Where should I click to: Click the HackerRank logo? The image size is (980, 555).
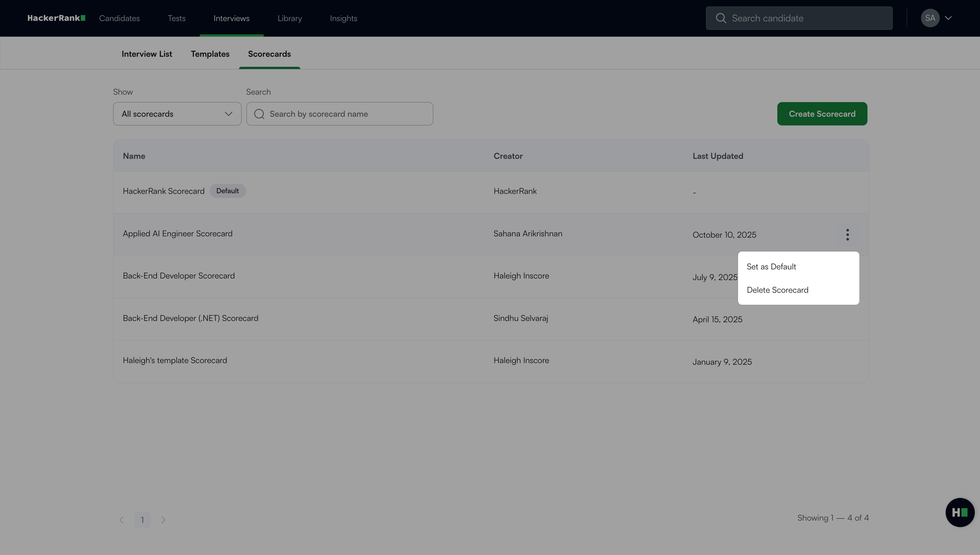pos(56,18)
